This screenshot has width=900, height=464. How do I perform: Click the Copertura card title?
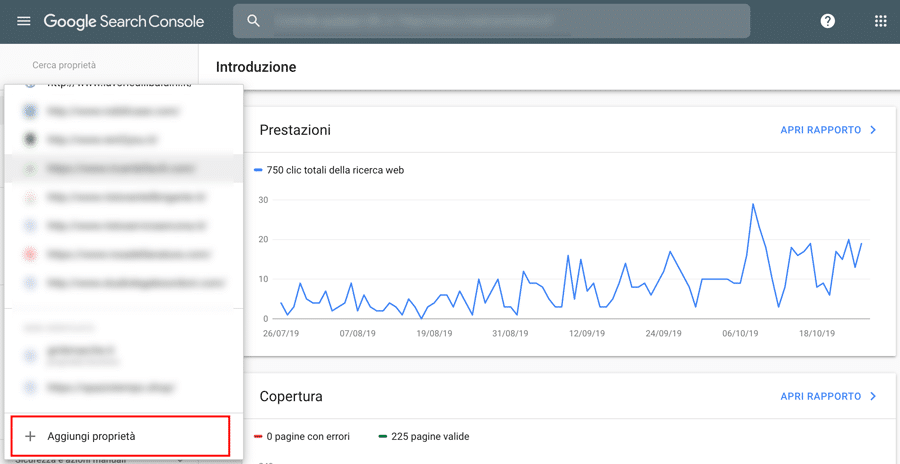coord(291,396)
